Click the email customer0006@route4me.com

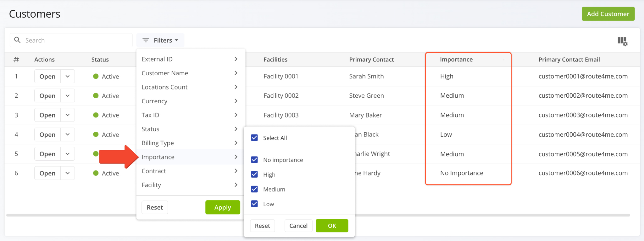tap(583, 173)
